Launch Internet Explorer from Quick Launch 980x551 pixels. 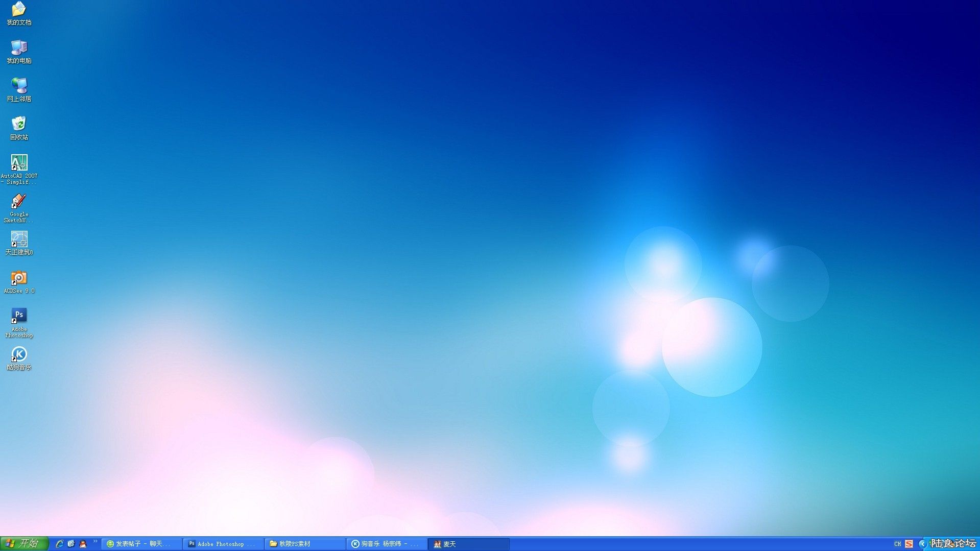(x=60, y=544)
